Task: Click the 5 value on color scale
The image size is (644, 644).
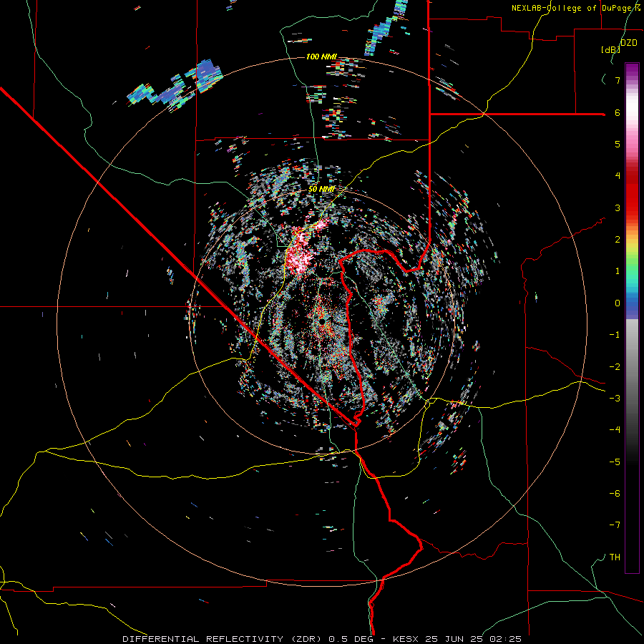Action: 618,144
